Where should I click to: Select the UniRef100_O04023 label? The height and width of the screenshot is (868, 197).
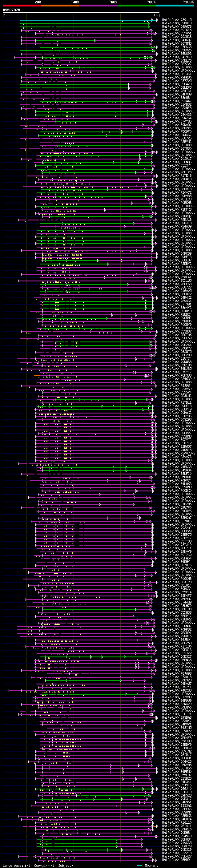[x=177, y=761]
